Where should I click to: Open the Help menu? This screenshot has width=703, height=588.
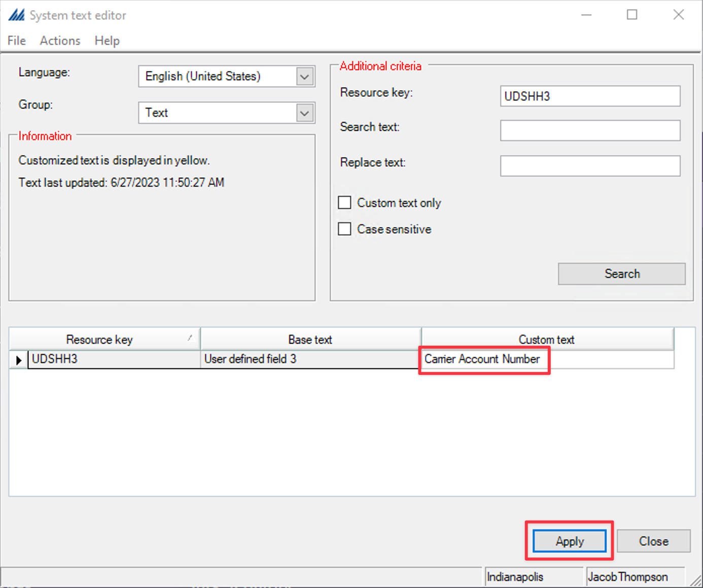(107, 41)
